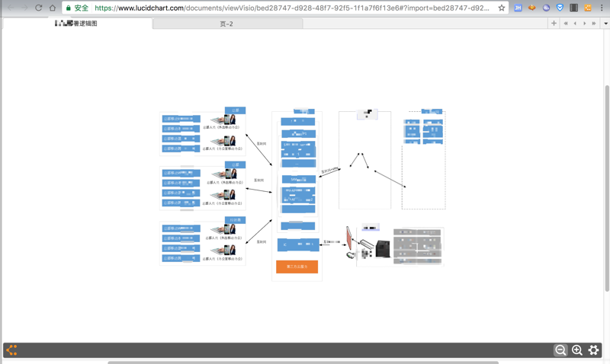
Task: Open the blue shield extension icon
Action: pos(560,8)
